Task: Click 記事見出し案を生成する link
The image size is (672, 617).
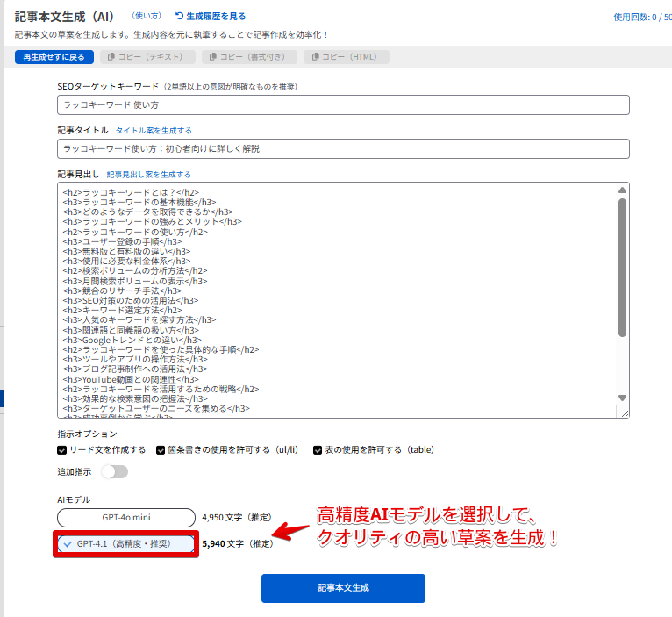Action: click(x=148, y=175)
